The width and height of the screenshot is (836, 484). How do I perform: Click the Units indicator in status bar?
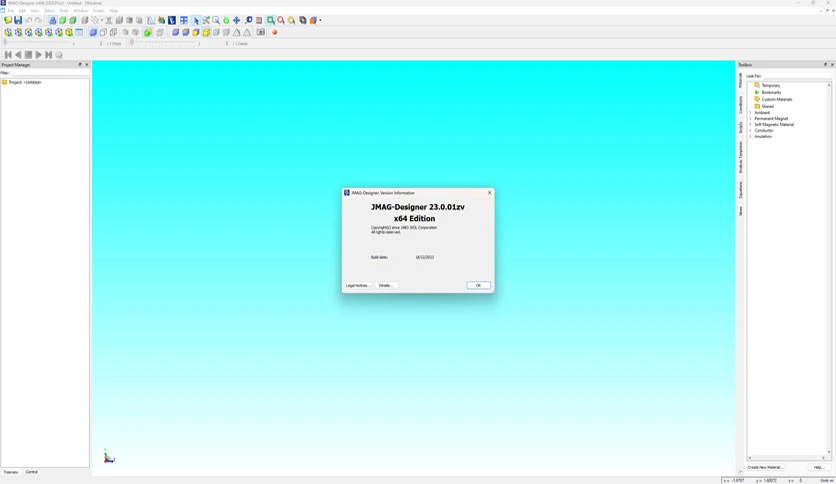(x=827, y=481)
